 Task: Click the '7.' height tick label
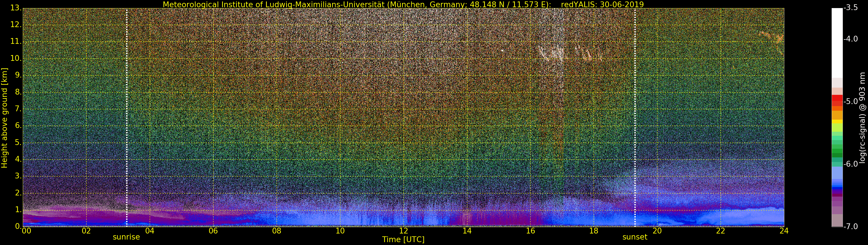[18, 109]
